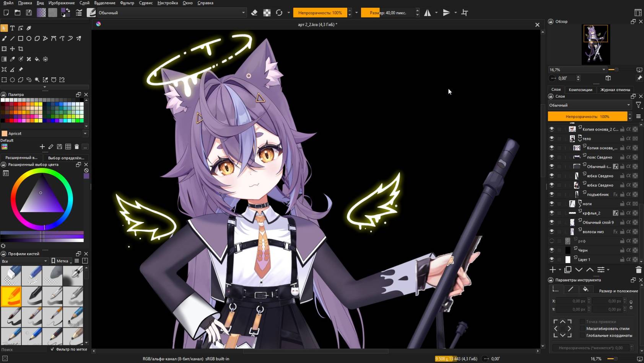Hide the 'подъюбник' layer

(x=551, y=195)
